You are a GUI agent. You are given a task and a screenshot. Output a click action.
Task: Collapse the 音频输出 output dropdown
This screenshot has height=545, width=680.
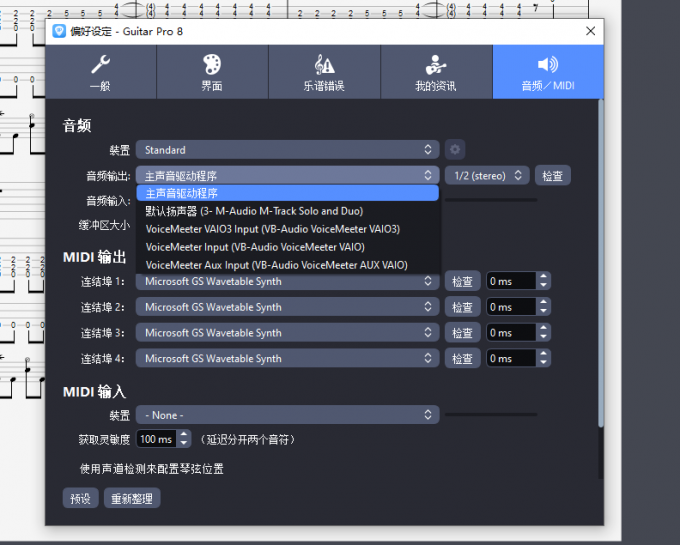coord(288,176)
